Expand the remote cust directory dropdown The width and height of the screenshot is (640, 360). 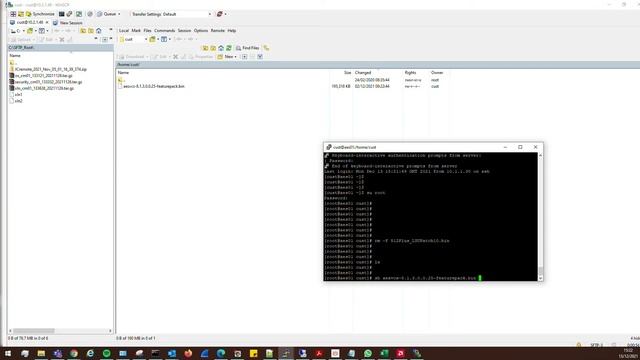[146, 39]
